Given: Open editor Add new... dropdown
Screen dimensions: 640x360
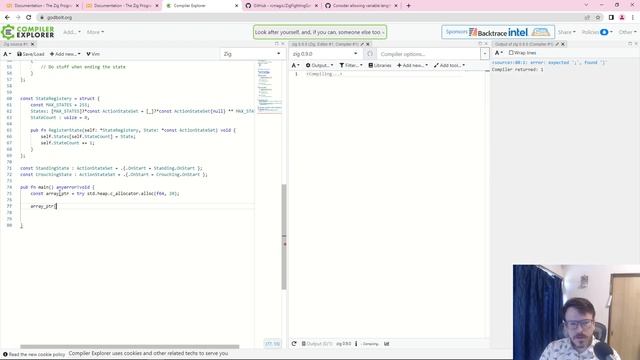Looking at the screenshot, I should (65, 54).
